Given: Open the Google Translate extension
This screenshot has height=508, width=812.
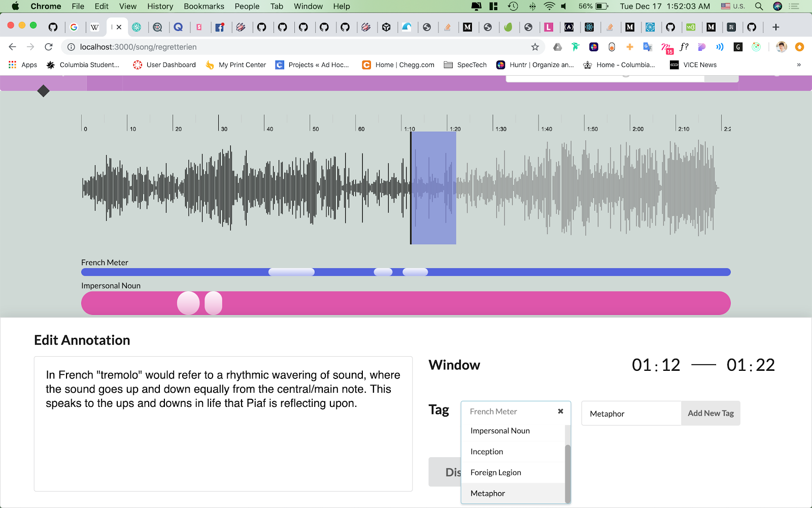Looking at the screenshot, I should click(x=648, y=47).
